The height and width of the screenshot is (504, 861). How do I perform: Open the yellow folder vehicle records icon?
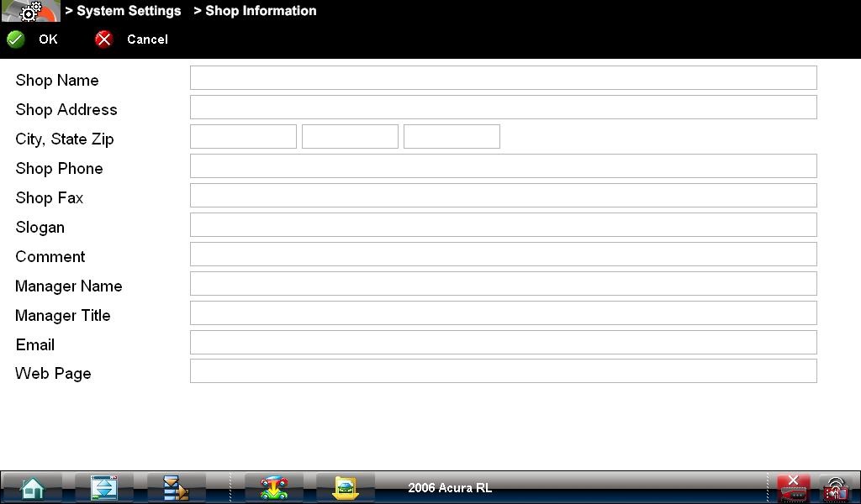click(x=345, y=487)
